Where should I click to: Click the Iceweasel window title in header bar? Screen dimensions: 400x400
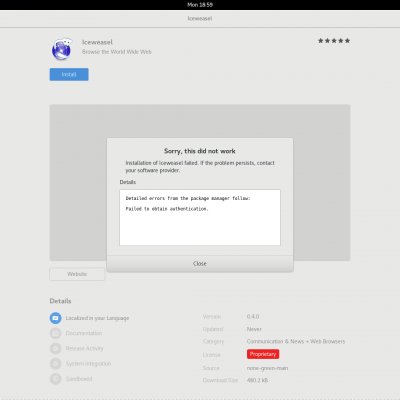coord(200,18)
